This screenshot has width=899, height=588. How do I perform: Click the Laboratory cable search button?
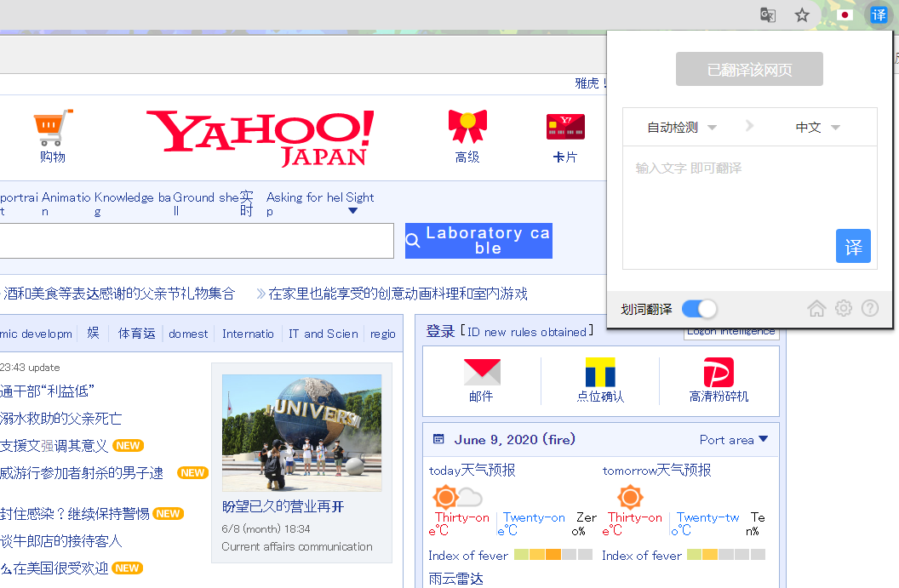(x=478, y=241)
